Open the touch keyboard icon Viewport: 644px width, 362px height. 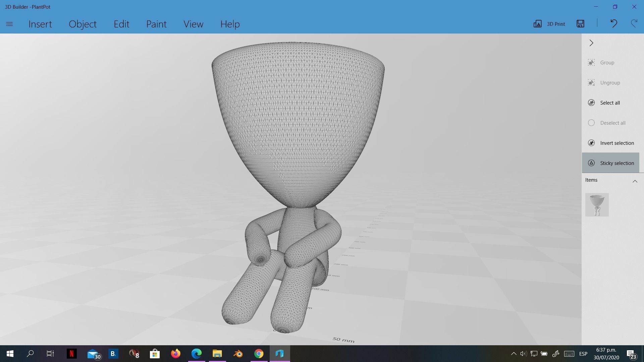(x=569, y=354)
